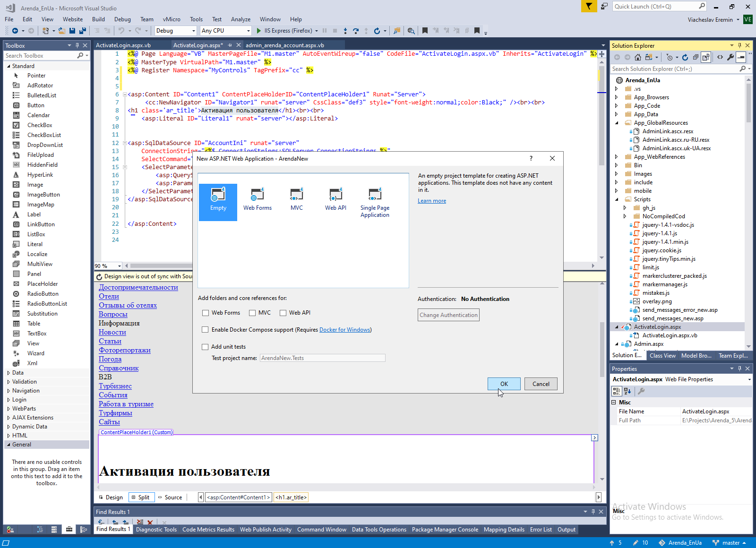Switch editor to Design view
Screen dimensions: 756x548
pyautogui.click(x=111, y=497)
